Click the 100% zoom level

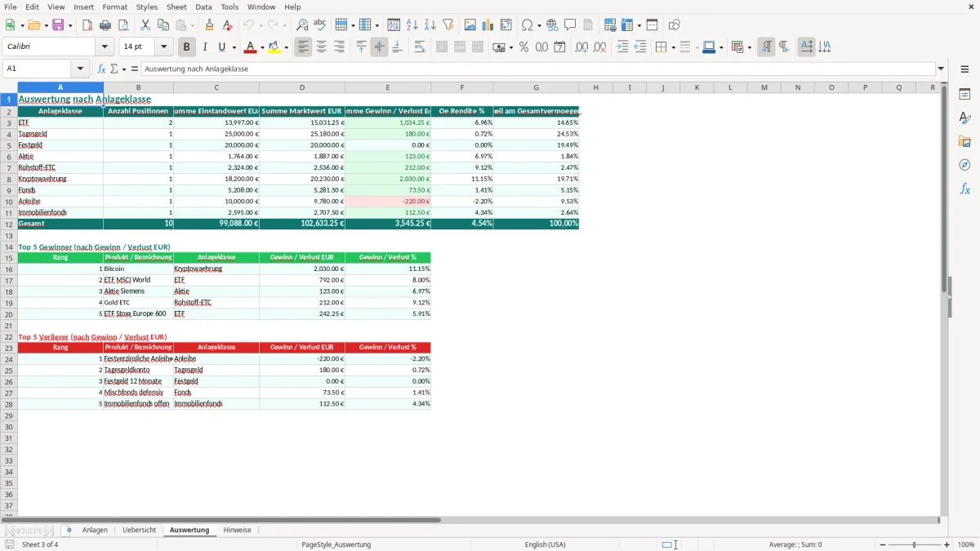[966, 544]
